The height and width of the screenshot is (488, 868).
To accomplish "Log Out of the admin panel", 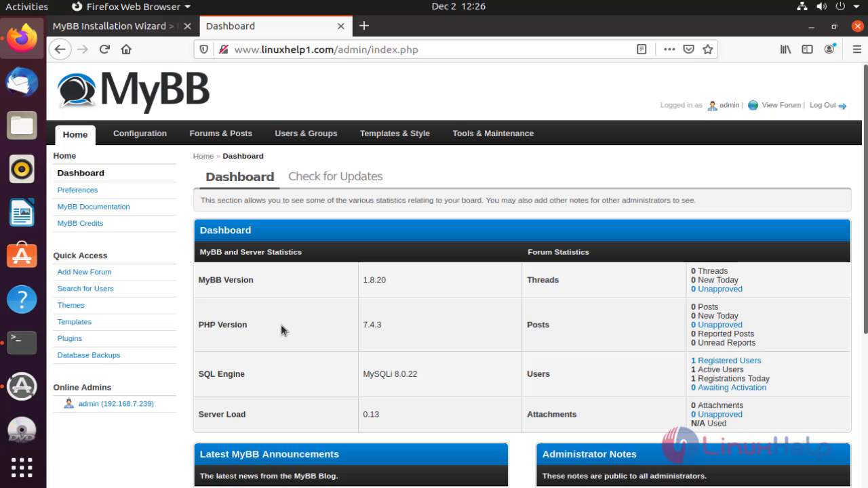I will click(x=823, y=105).
